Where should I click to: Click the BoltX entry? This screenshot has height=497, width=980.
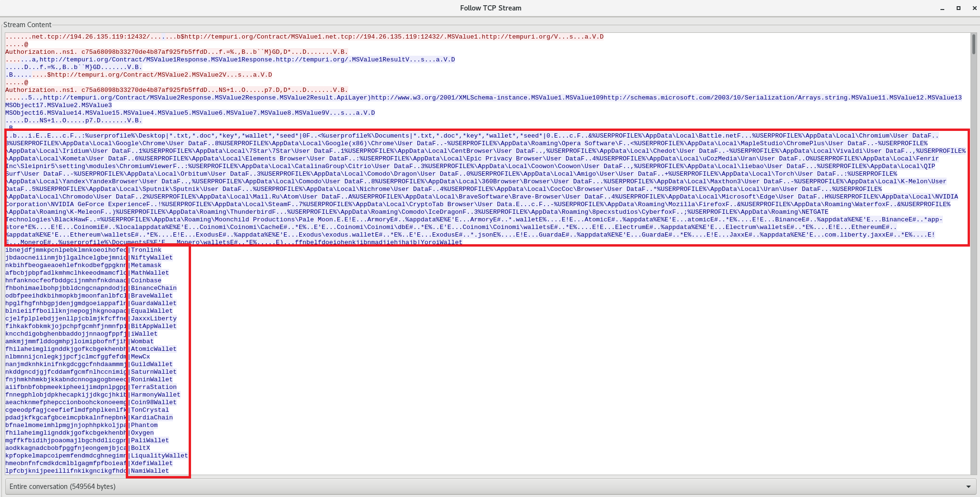tap(140, 448)
